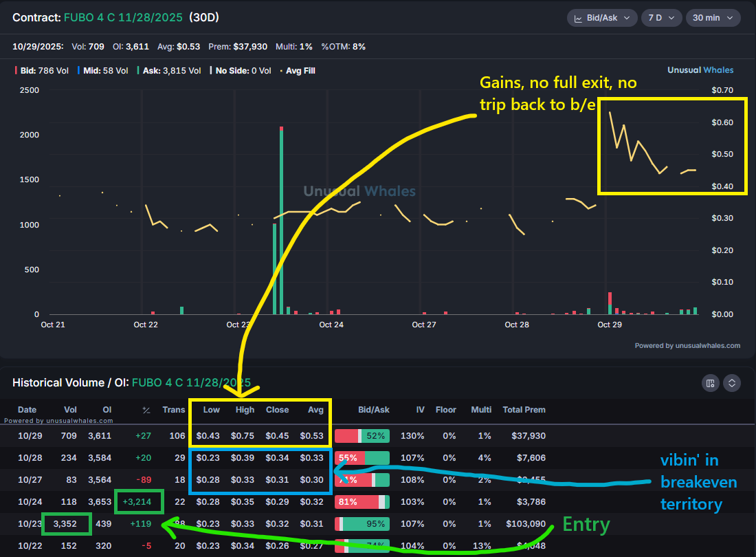Open the Powered by unusualwhales.com link under chart

point(687,345)
